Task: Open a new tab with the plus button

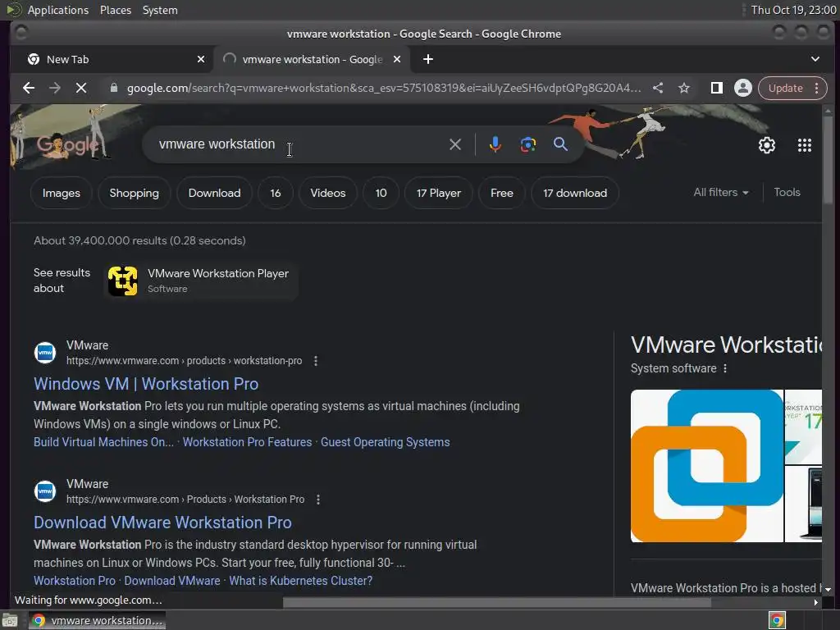Action: coord(427,59)
